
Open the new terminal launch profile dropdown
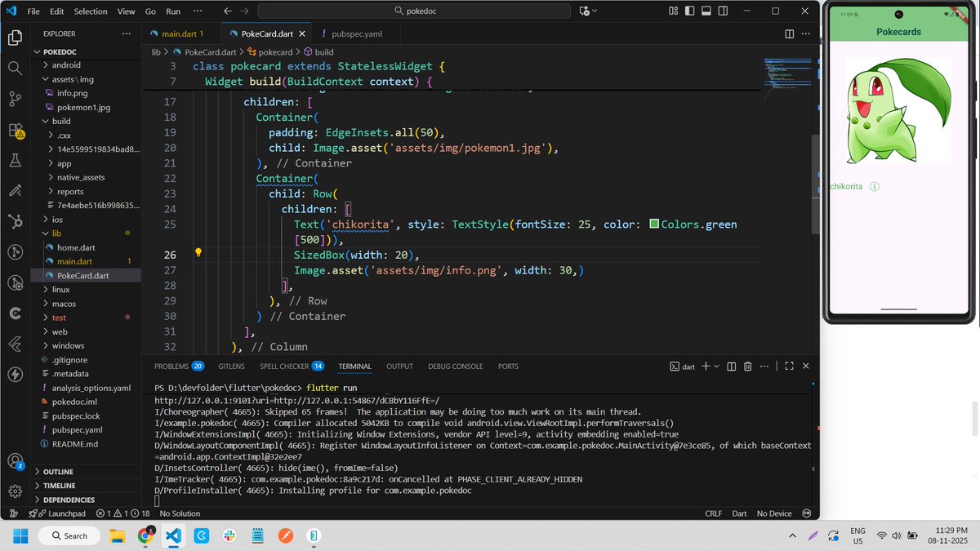(717, 367)
